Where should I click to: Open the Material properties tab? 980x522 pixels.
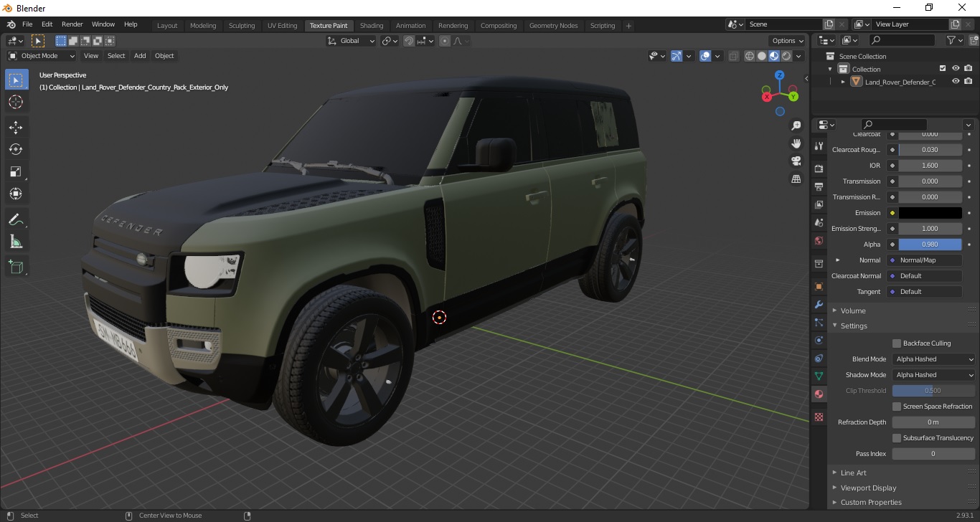pos(819,394)
